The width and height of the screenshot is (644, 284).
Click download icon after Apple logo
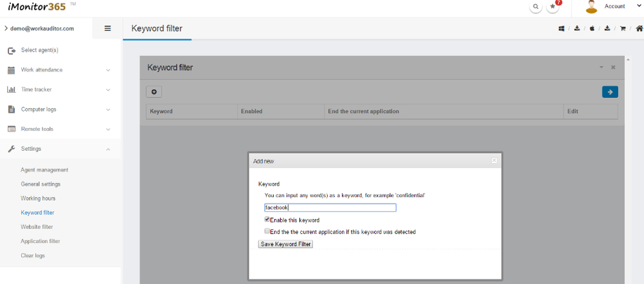tap(607, 29)
